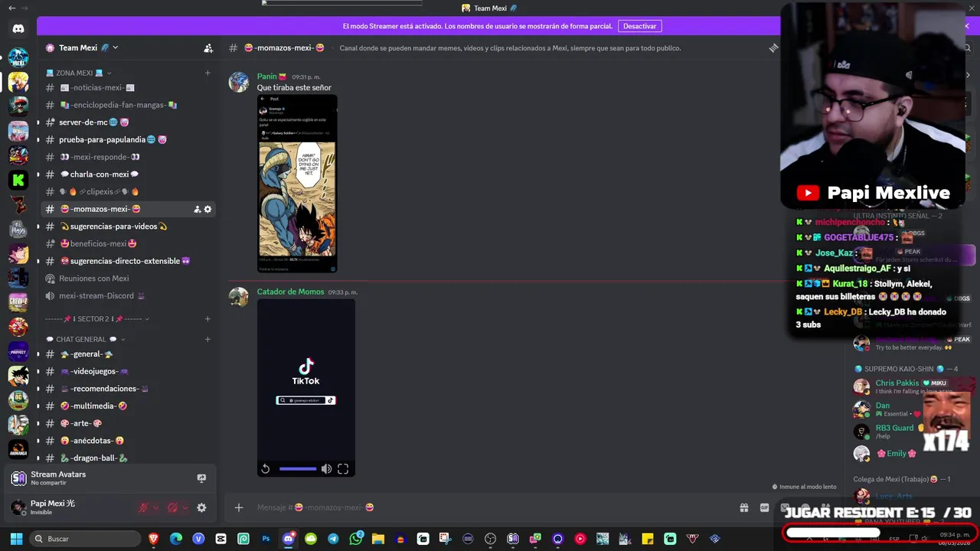Mute the TikTok video volume

[327, 469]
